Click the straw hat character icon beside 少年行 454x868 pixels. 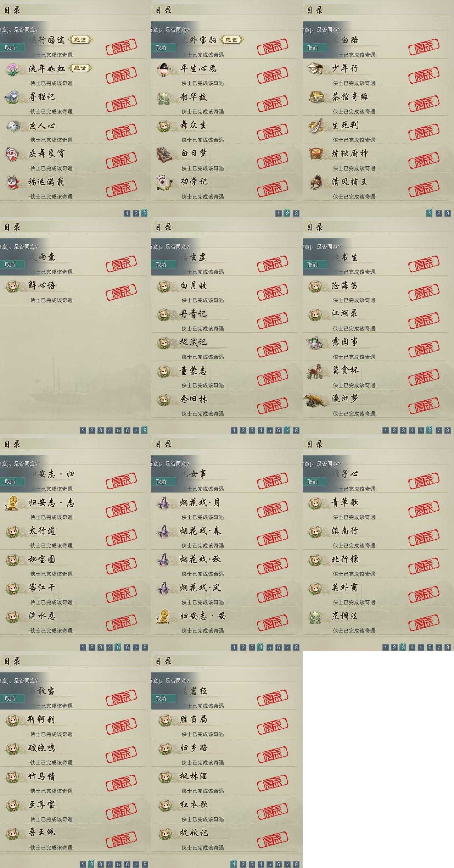pyautogui.click(x=315, y=69)
